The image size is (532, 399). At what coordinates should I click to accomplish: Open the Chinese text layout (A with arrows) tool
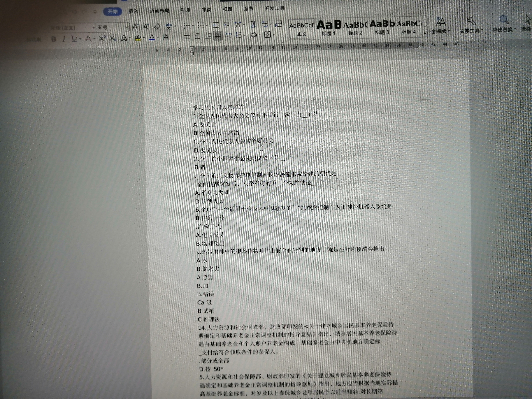pos(238,24)
